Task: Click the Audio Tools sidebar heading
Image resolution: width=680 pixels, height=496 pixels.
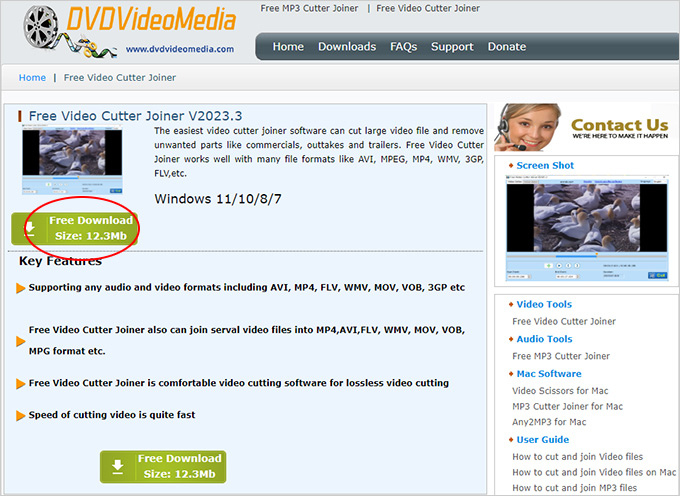Action: click(x=544, y=339)
